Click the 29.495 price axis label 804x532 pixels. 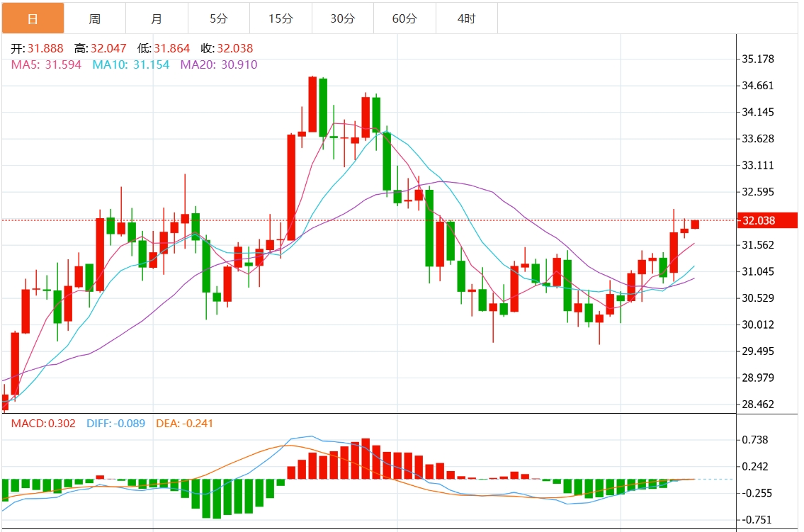(x=758, y=351)
